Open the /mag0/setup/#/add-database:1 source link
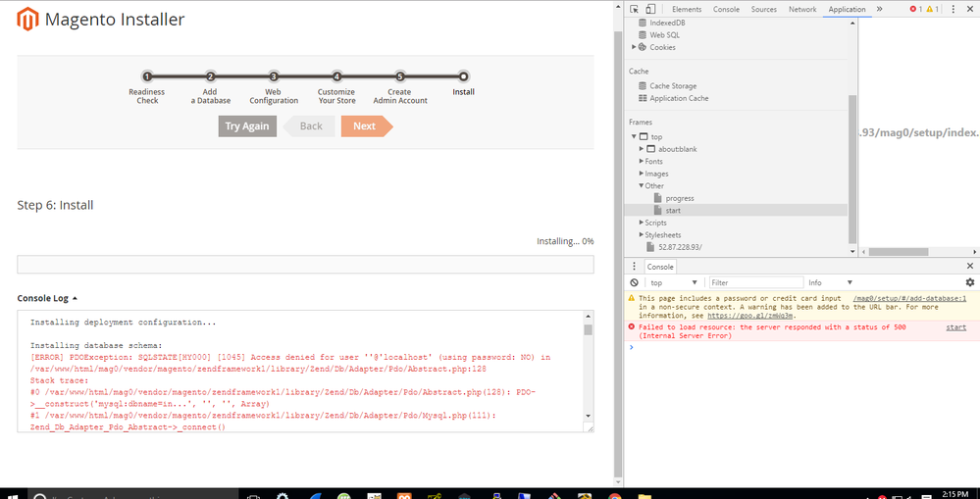980x499 pixels. [909, 299]
